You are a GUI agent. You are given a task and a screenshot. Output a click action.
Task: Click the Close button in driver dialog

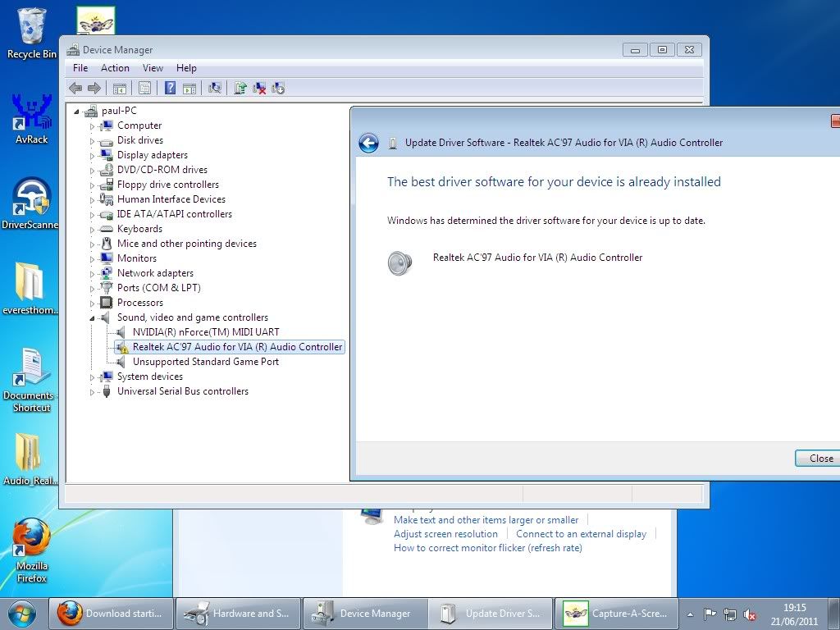point(819,459)
